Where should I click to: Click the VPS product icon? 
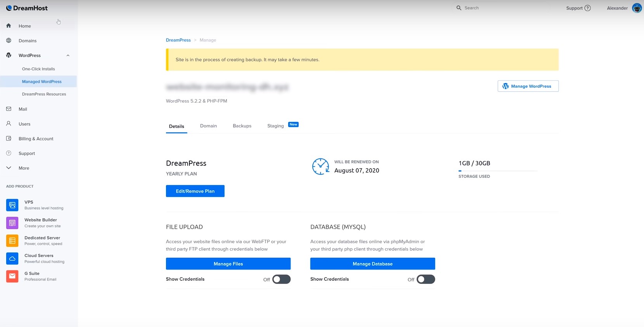[x=12, y=205]
